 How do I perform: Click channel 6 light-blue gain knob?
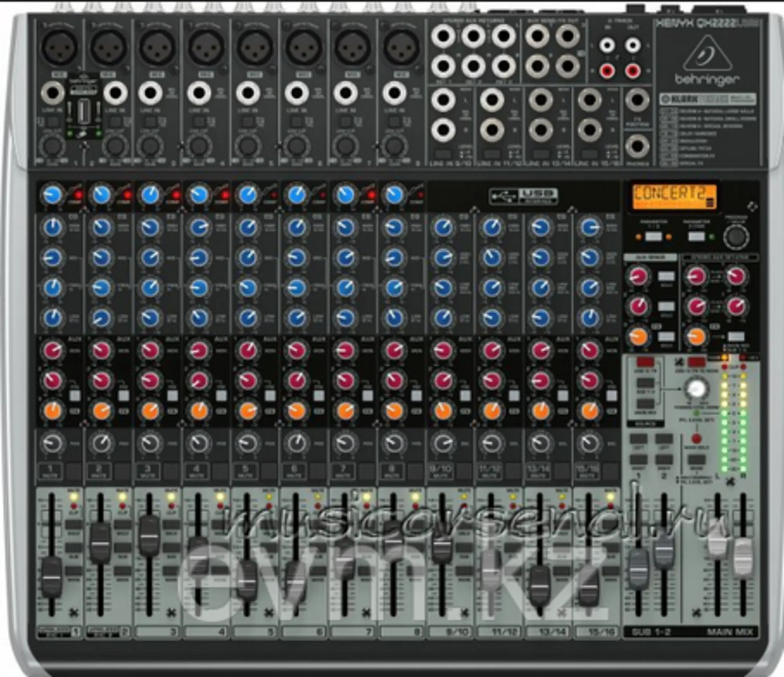[297, 195]
